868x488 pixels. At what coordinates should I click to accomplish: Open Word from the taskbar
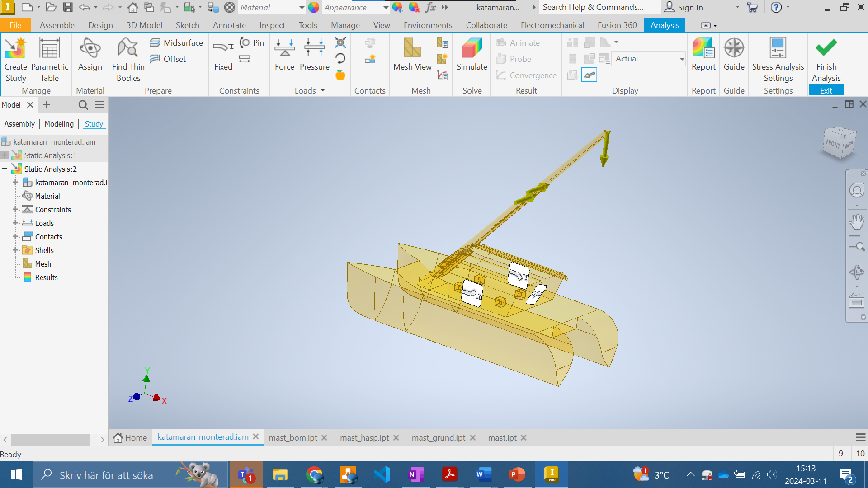483,474
